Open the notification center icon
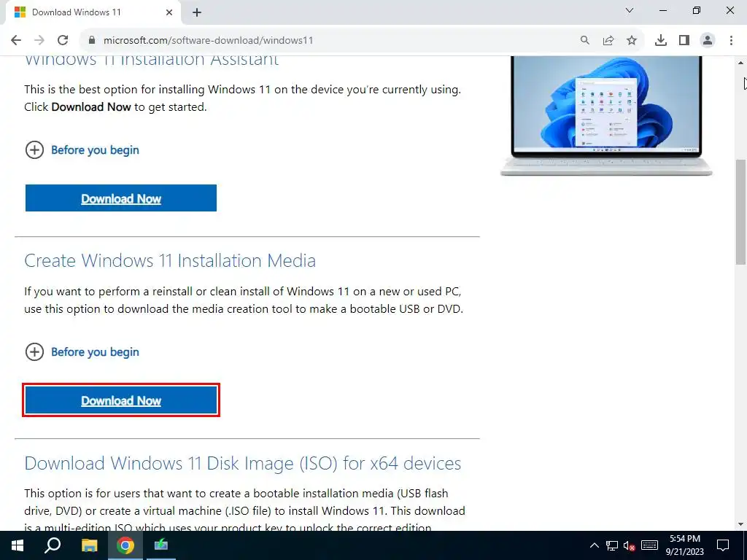 tap(723, 545)
